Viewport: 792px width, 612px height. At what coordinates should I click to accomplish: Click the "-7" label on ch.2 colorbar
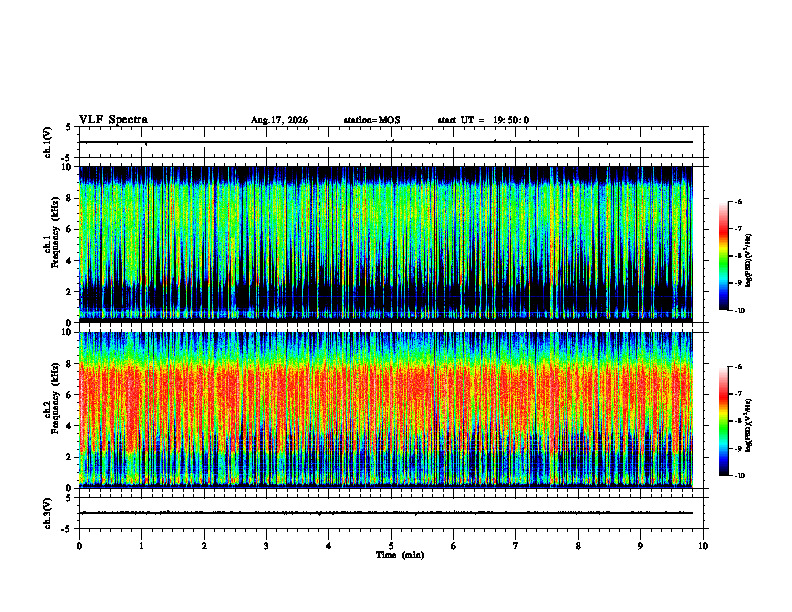coord(738,394)
